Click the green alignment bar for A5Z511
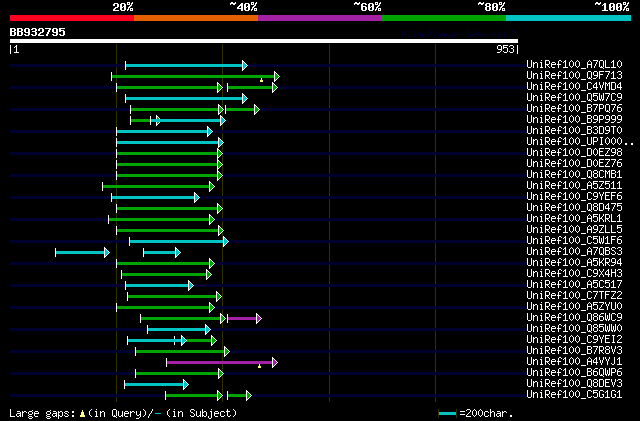Screen dimensions: 640x421 click(x=158, y=187)
